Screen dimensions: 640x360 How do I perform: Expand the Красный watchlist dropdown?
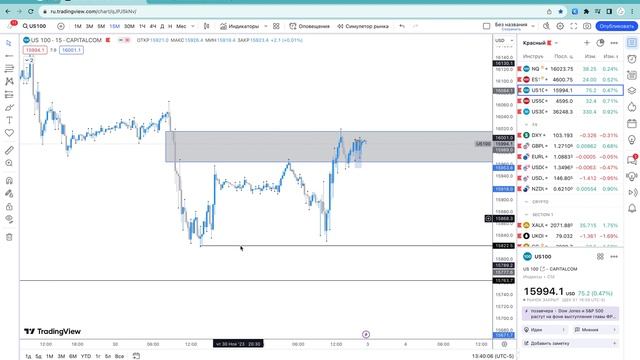(540, 43)
